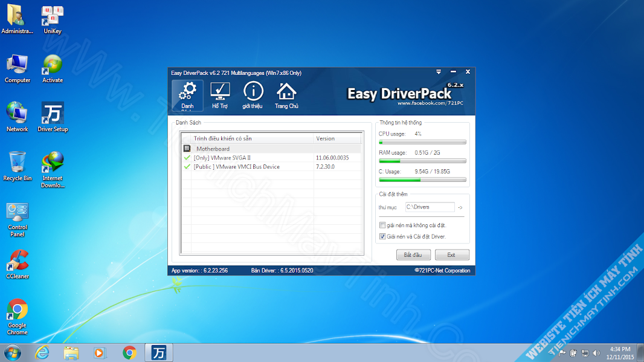Image resolution: width=644 pixels, height=362 pixels.
Task: Open the Administrator folder desktop icon
Action: click(18, 19)
